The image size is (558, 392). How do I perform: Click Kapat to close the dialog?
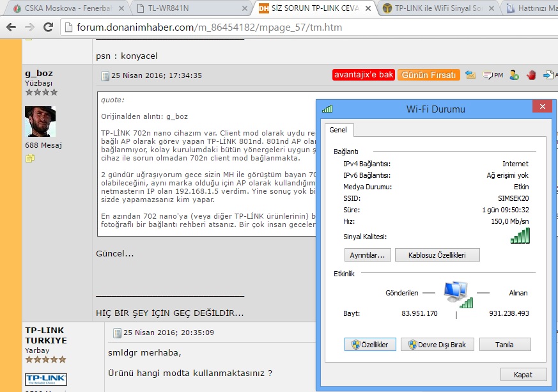point(523,375)
